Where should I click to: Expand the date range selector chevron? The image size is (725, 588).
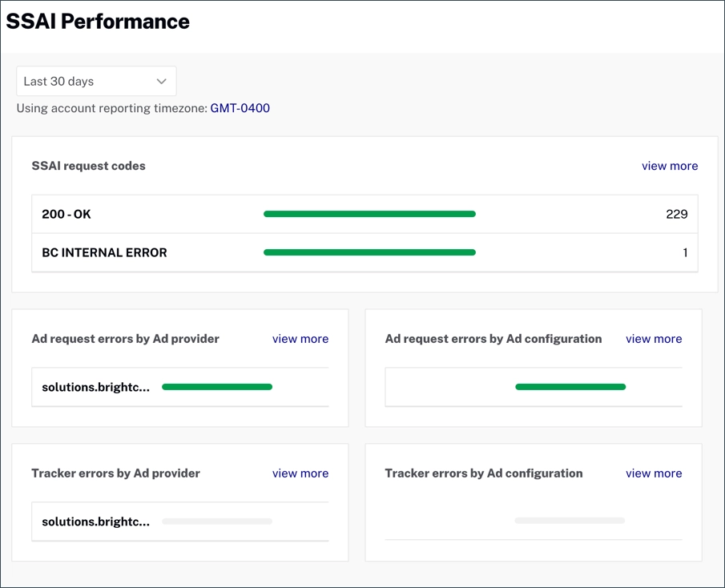pos(160,81)
